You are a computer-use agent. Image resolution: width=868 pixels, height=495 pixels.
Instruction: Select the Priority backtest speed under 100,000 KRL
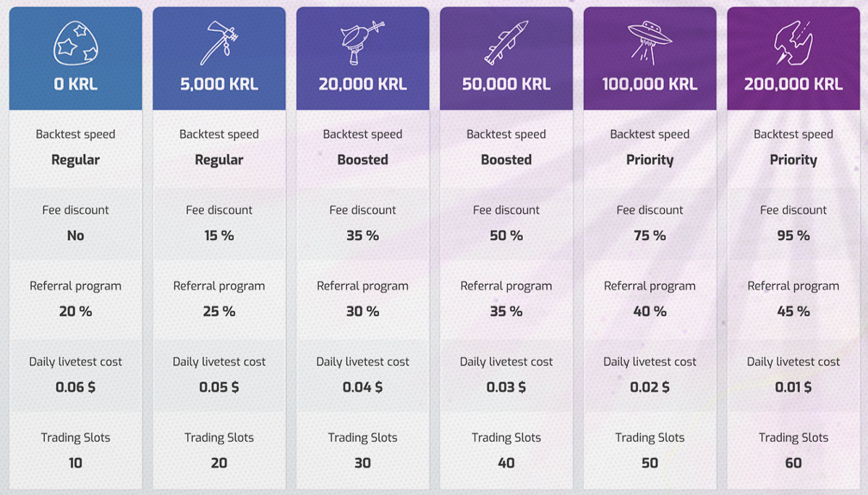(x=650, y=160)
